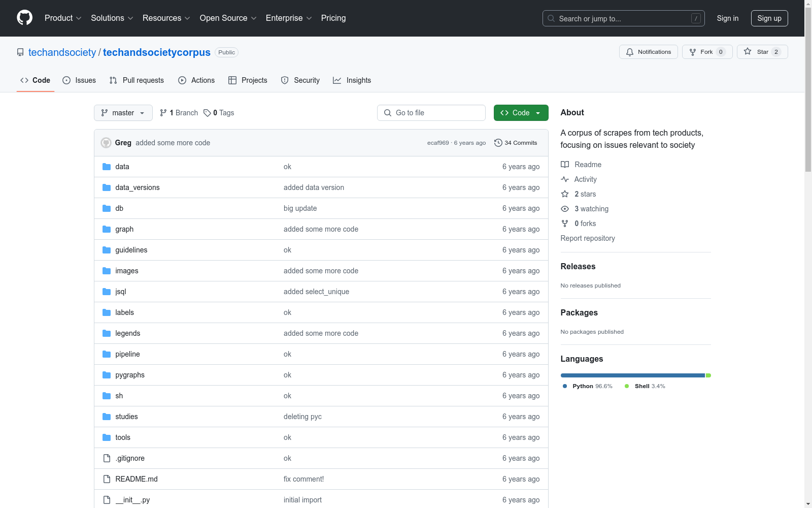Viewport: 812px width, 508px height.
Task: Click the graph folder icon
Action: 107,229
